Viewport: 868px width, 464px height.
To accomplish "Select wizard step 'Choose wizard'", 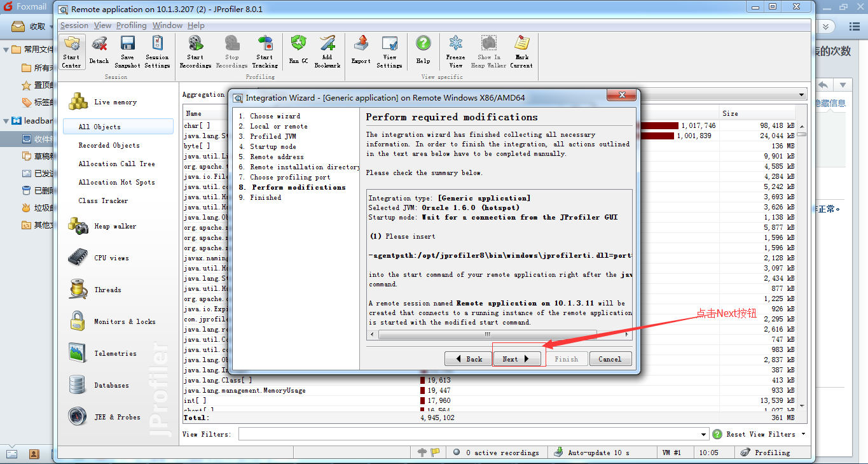I will (x=270, y=116).
